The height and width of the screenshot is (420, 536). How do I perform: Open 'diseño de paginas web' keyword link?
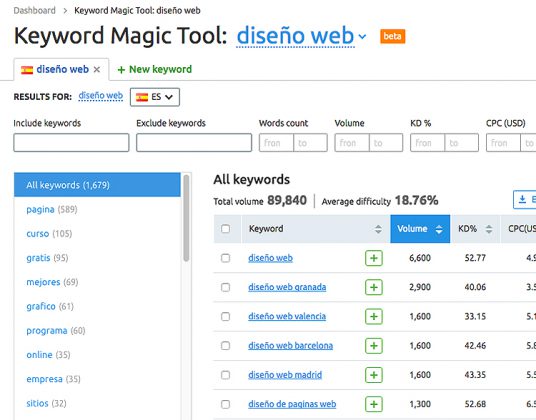click(x=292, y=404)
